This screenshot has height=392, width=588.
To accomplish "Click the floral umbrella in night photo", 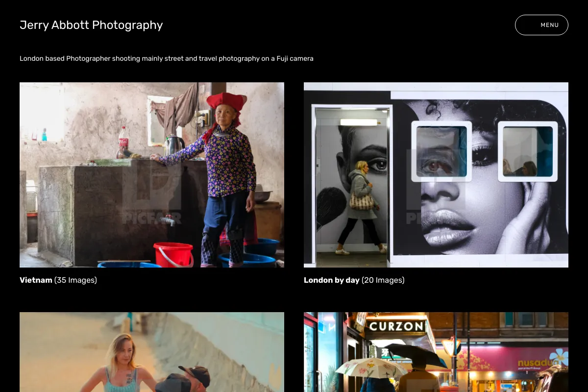I will pos(371,367).
